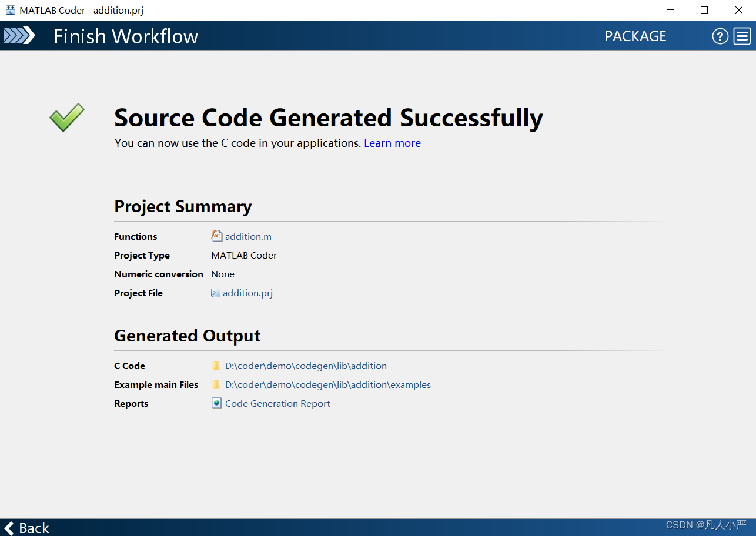756x536 pixels.
Task: Click the Numeric conversion label
Action: 159,274
